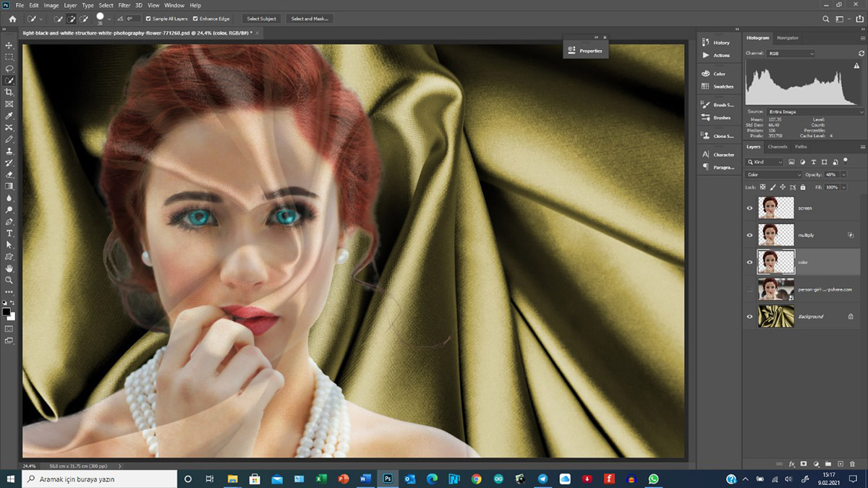This screenshot has height=488, width=868.
Task: Select the Horizontal Type tool
Action: click(9, 234)
